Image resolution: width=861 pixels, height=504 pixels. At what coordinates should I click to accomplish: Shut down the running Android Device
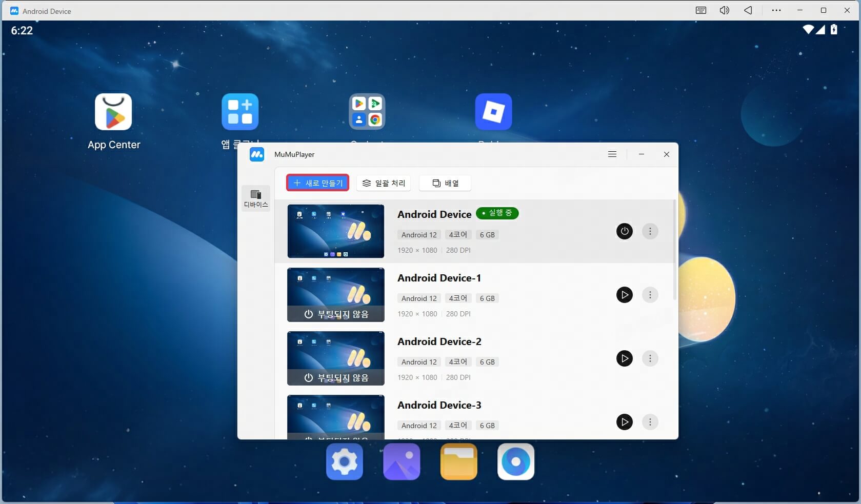click(625, 231)
